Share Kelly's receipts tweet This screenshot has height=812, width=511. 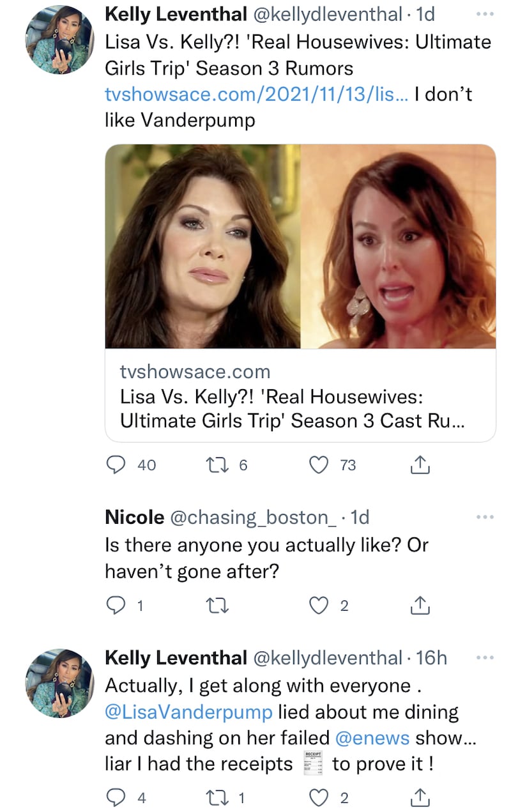(x=420, y=797)
